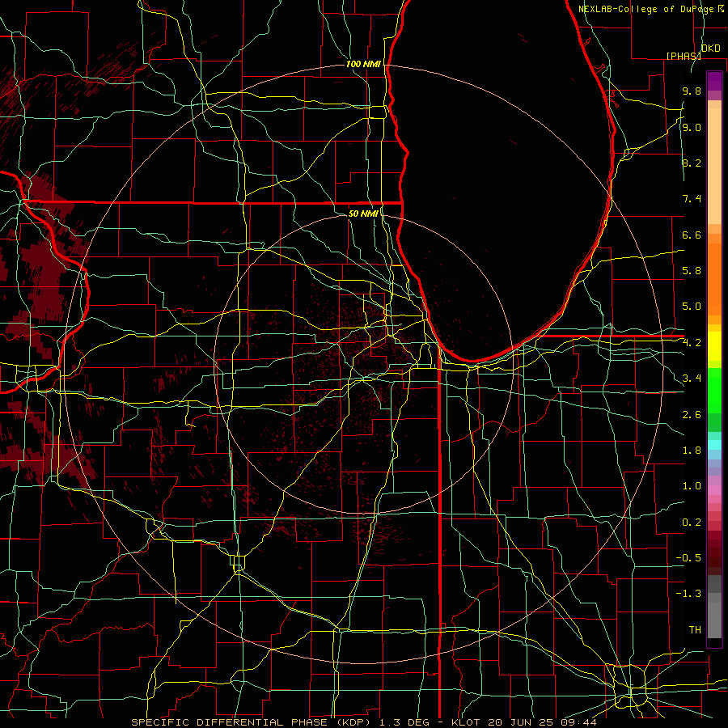Click the '5.0' scale value
This screenshot has width=728, height=728.
692,307
